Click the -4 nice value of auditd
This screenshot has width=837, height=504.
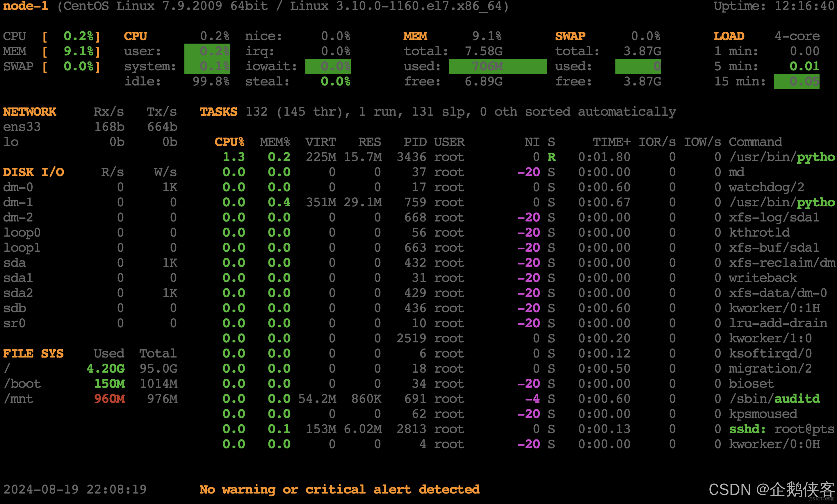tap(533, 399)
